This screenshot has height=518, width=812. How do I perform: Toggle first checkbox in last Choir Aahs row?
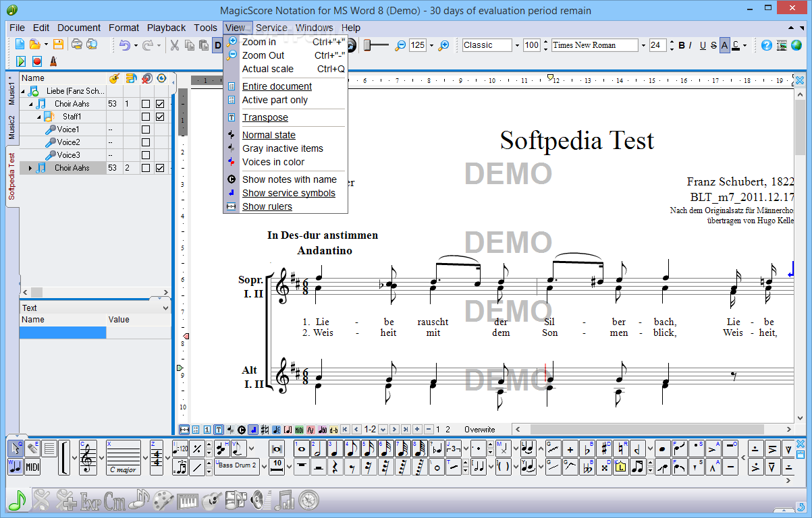[x=145, y=168]
